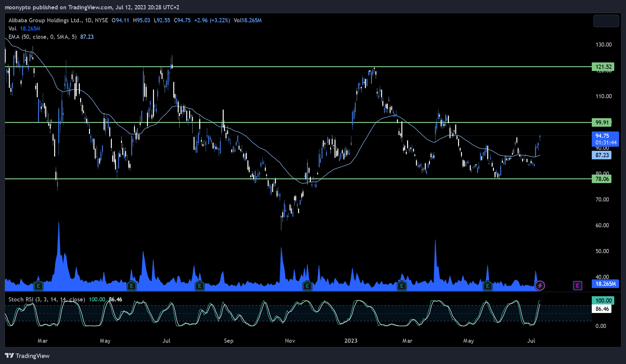Viewport: 626px width, 364px height.
Task: Click the Nov label on the time axis
Action: [290, 341]
